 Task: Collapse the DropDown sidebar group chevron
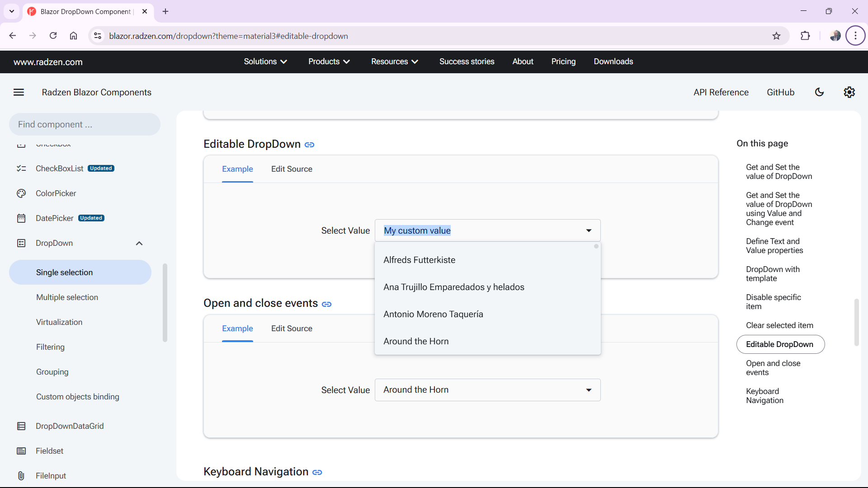tap(139, 243)
